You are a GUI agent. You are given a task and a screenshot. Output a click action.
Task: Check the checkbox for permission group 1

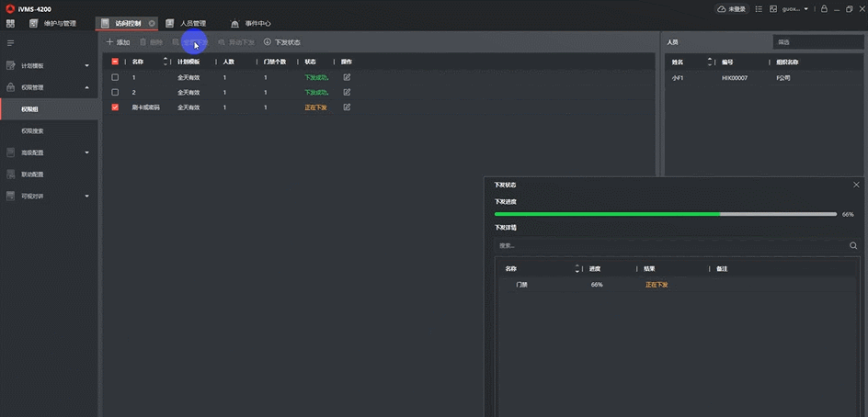[x=115, y=77]
